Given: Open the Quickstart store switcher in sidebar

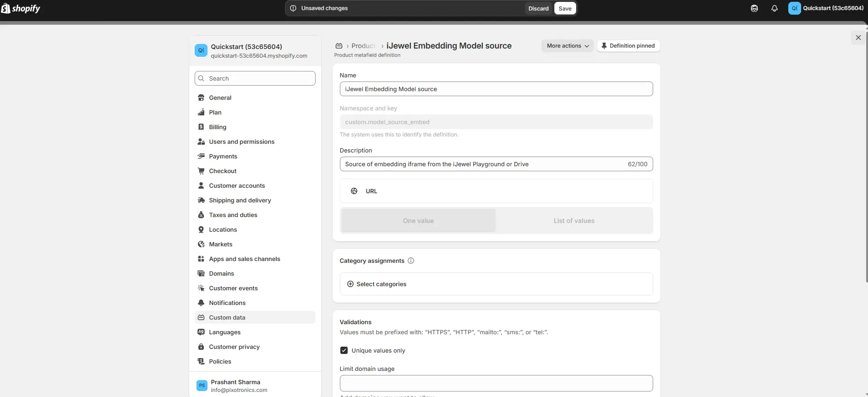Looking at the screenshot, I should [255, 51].
